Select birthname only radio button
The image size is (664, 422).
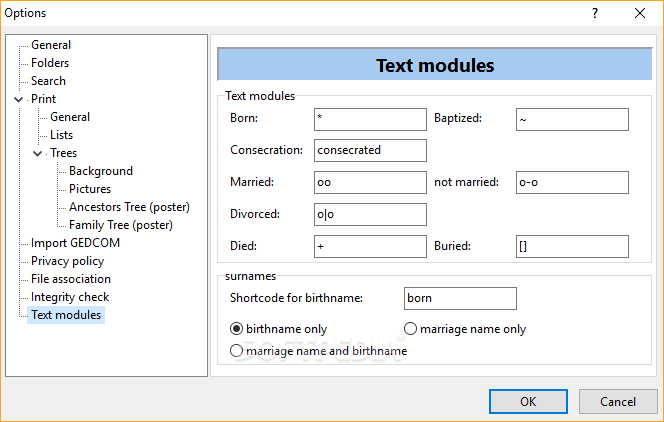click(x=236, y=329)
